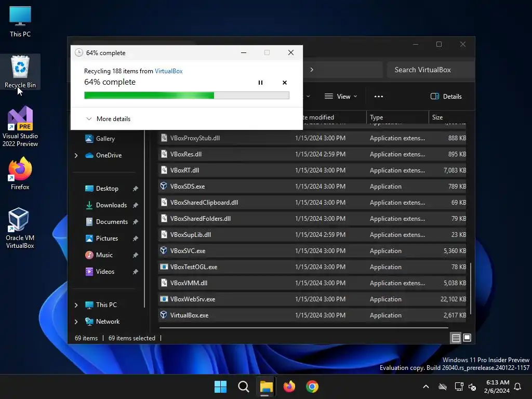Click the pin icon beside Documents
This screenshot has height=399, width=532.
click(x=136, y=221)
